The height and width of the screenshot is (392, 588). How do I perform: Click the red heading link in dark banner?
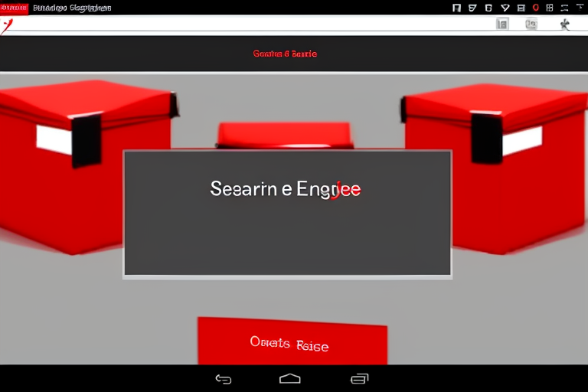click(285, 54)
